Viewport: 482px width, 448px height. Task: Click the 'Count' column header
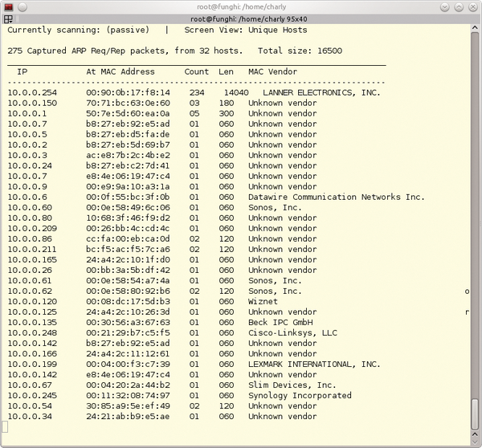pos(197,71)
